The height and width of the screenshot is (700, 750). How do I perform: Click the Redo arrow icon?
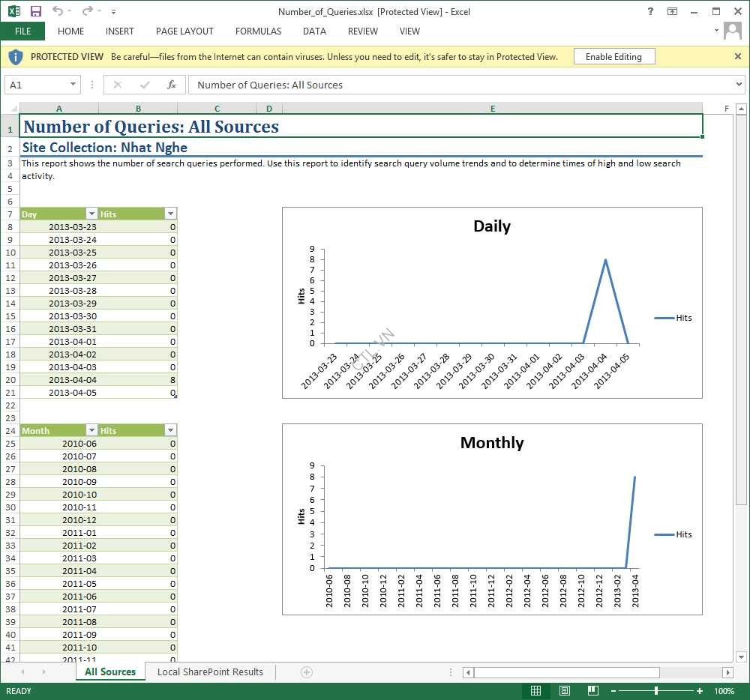pyautogui.click(x=87, y=11)
